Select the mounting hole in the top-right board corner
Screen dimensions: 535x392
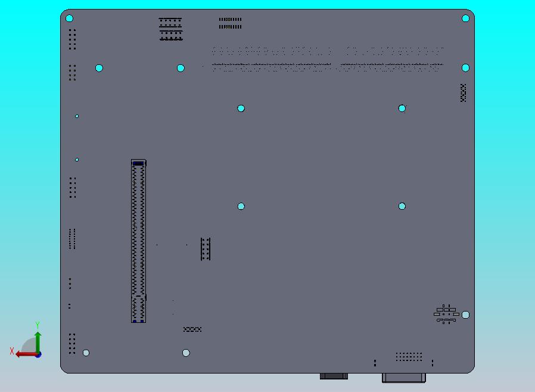[x=465, y=18]
